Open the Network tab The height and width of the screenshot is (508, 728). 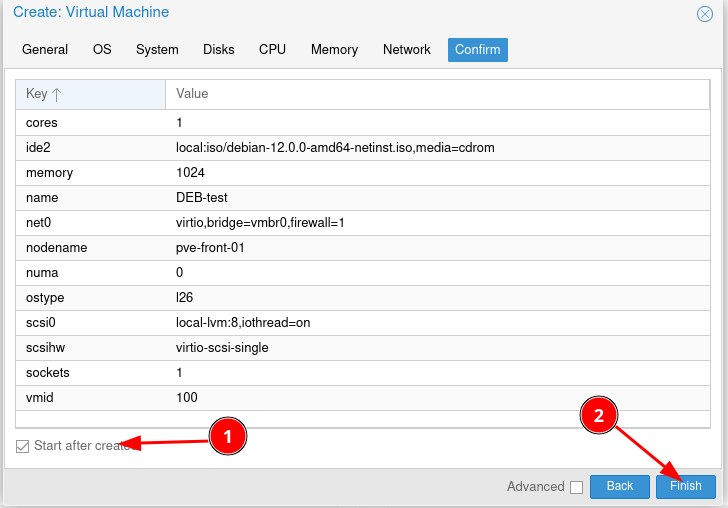click(406, 50)
